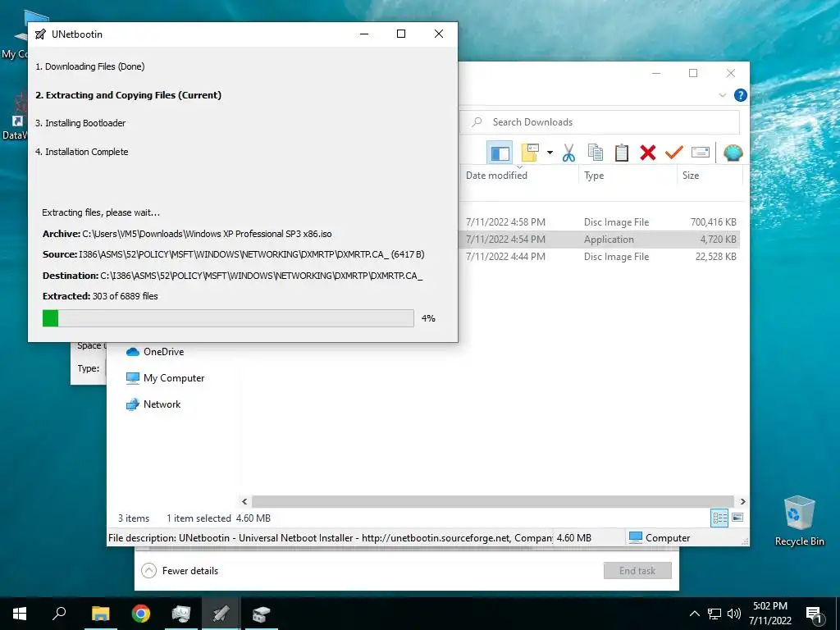Switch to large thumbnails view icon
The image size is (840, 630).
point(737,518)
